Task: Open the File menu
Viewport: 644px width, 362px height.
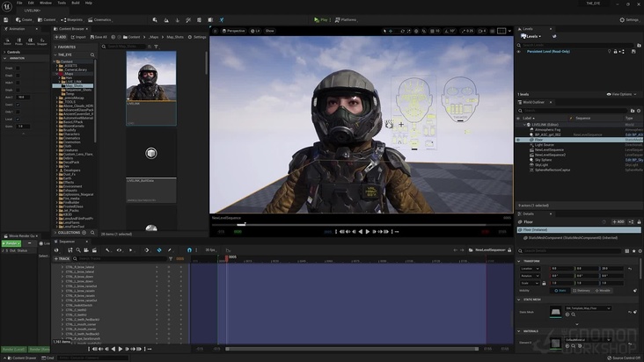Action: pyautogui.click(x=19, y=3)
